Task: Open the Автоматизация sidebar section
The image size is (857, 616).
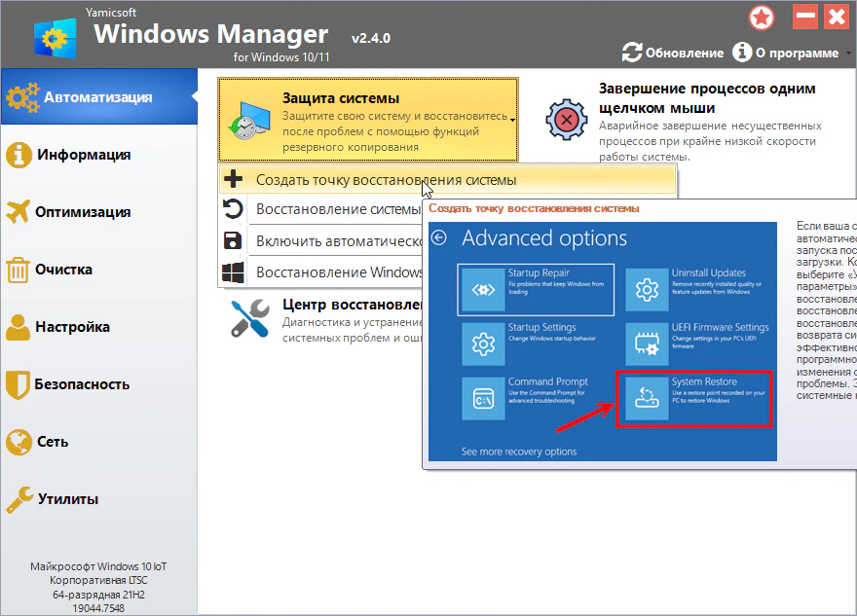Action: (x=99, y=96)
